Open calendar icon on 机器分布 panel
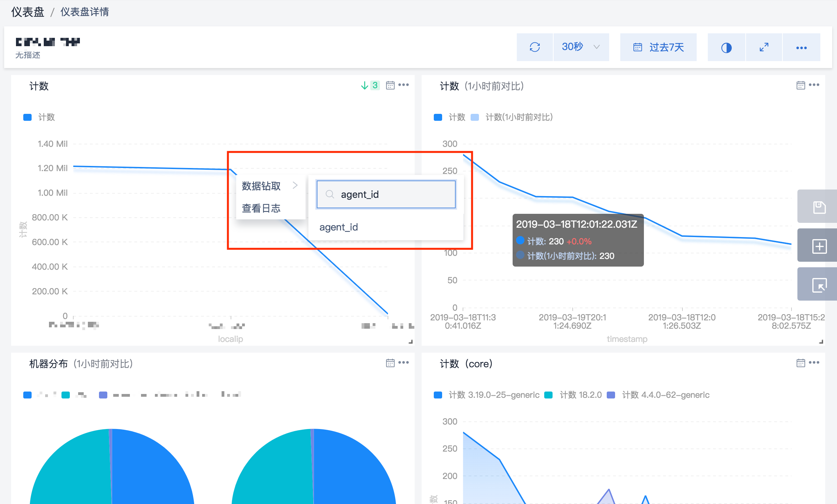 pos(390,363)
